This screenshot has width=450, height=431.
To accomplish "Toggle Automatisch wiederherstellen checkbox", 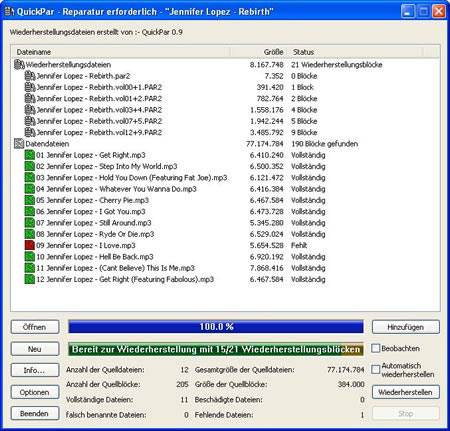I will tap(376, 369).
